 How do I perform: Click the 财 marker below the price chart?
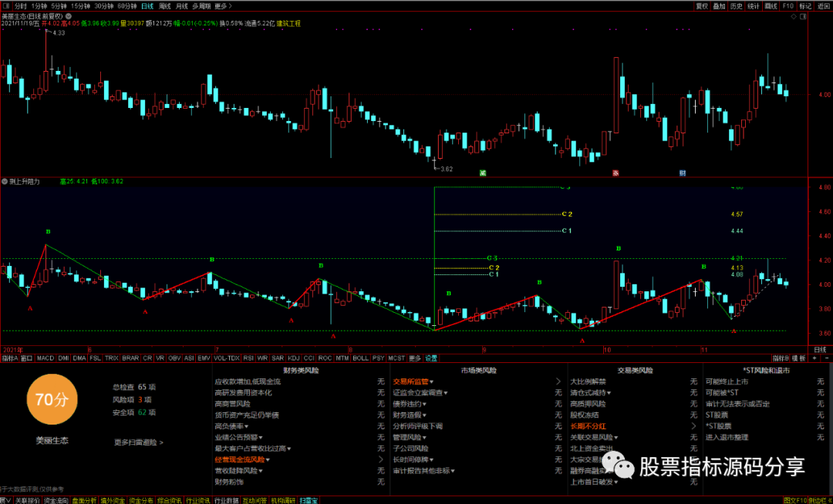click(x=682, y=173)
